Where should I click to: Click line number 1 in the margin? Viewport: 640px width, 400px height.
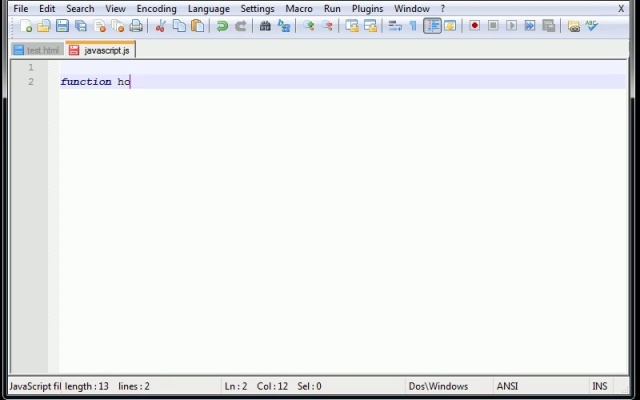coord(31,67)
